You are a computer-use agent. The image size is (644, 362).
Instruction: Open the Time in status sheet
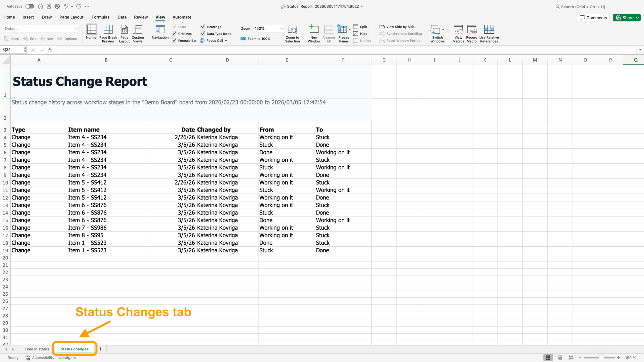pos(36,349)
